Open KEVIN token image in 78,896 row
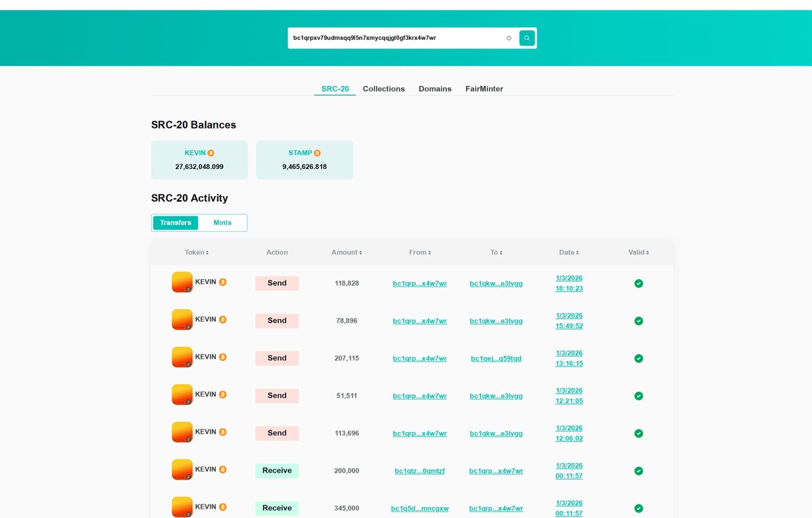 click(182, 320)
